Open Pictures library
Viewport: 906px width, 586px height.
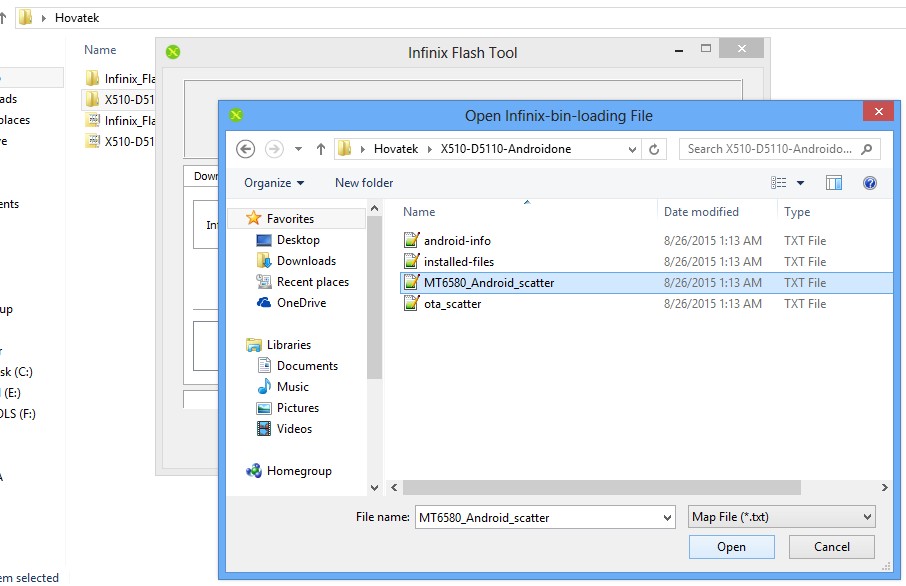coord(298,407)
